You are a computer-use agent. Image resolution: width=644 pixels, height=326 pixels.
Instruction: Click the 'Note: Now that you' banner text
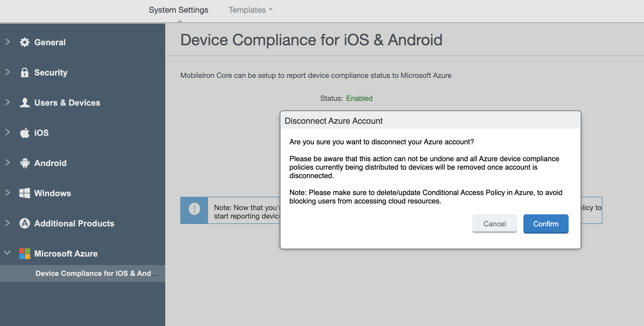(x=247, y=212)
